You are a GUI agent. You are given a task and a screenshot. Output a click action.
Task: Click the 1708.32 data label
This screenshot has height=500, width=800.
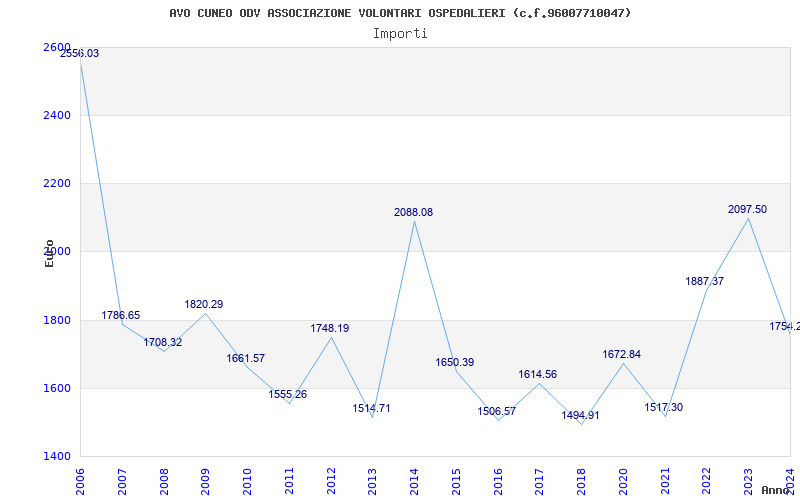(x=162, y=342)
